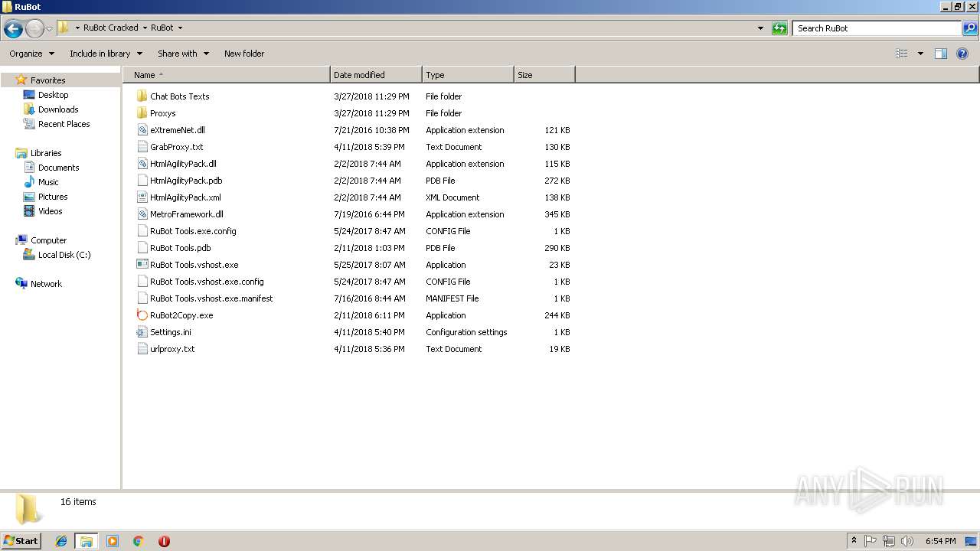Refresh the folder view
980x551 pixels.
pos(779,28)
